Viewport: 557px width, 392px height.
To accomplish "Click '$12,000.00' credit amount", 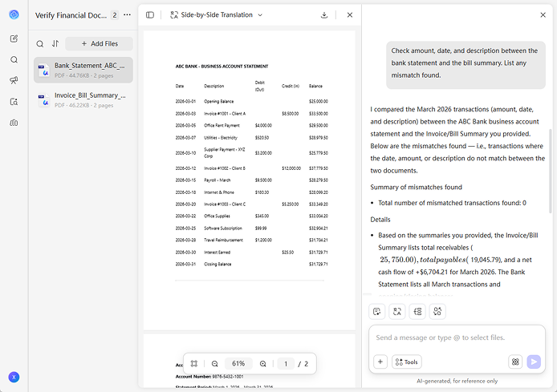I will click(x=291, y=168).
